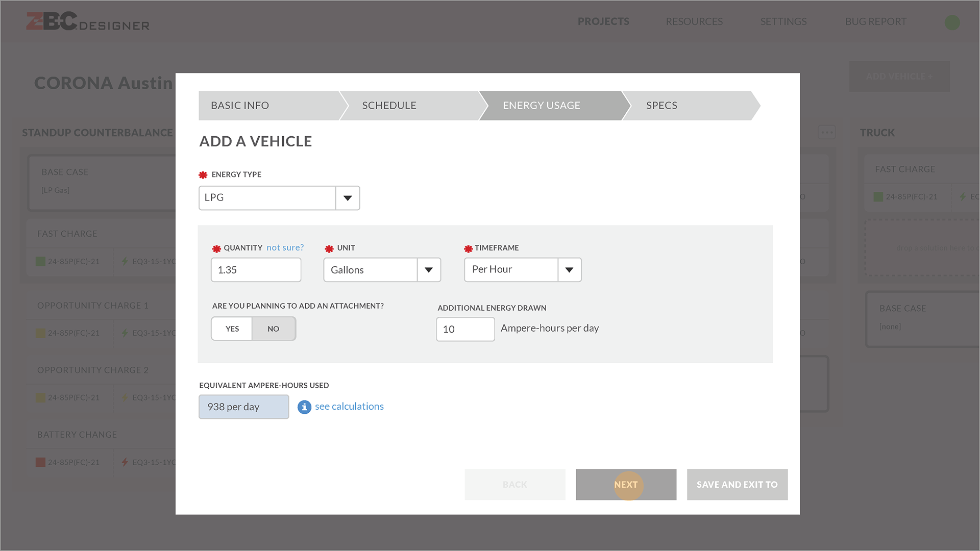980x551 pixels.
Task: Click 24-85P(FC)-21 in Truck Fast Charge card
Action: [x=912, y=197]
